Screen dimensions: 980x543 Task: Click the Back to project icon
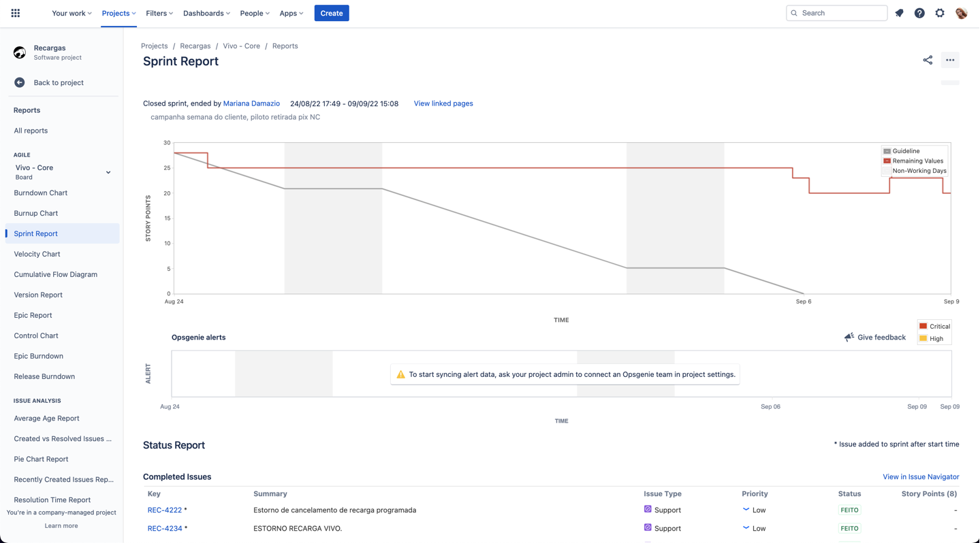[x=19, y=82]
